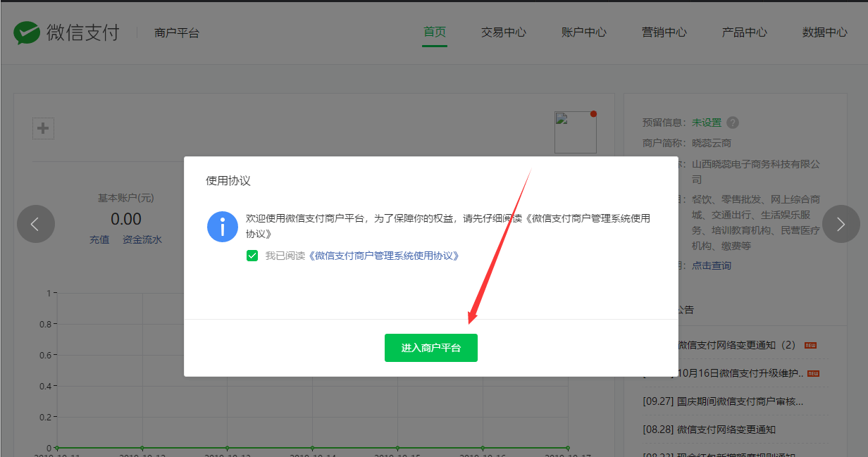Click the blue info icon in dialog

click(x=223, y=227)
